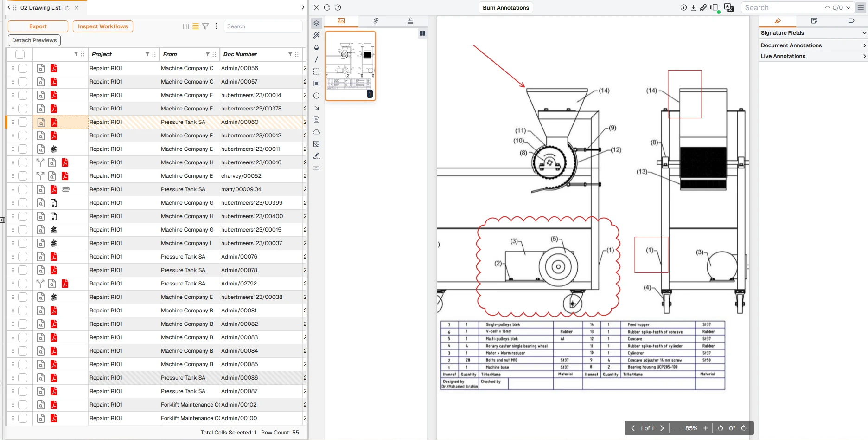
Task: Expand the Document Annotations section
Action: (x=813, y=45)
